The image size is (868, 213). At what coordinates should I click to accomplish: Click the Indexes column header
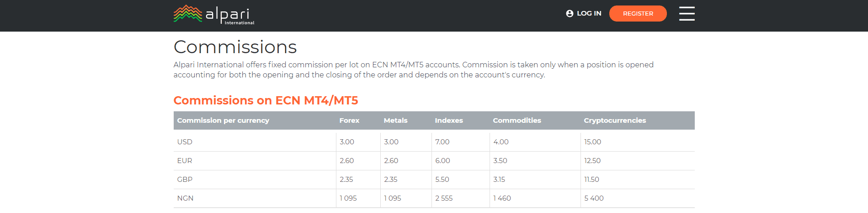coord(448,120)
